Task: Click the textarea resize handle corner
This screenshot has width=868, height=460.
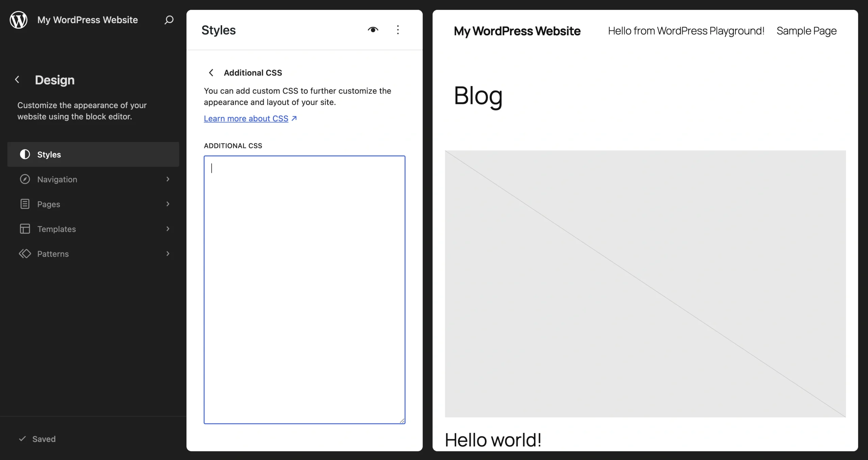Action: (x=402, y=420)
